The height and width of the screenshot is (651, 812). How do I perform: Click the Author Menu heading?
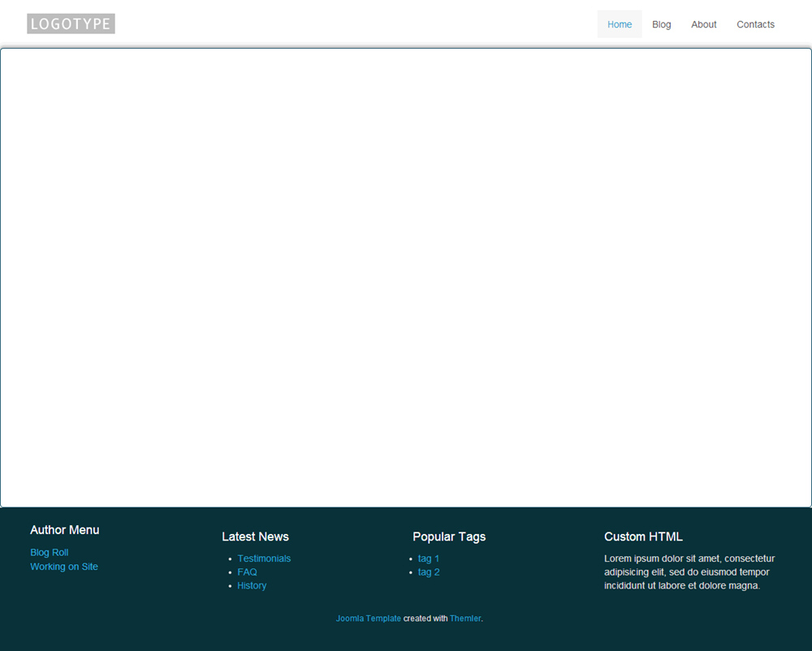click(65, 530)
